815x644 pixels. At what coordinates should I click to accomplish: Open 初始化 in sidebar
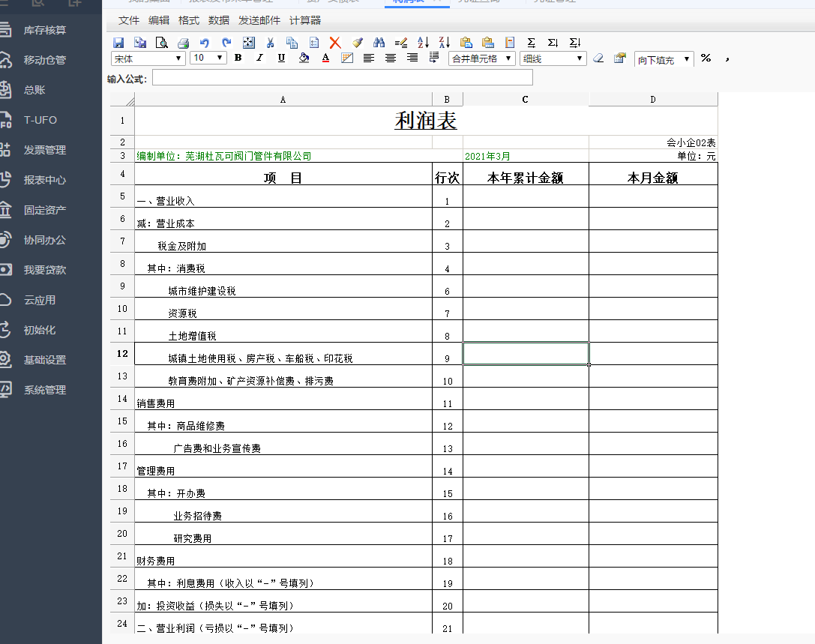click(x=40, y=330)
